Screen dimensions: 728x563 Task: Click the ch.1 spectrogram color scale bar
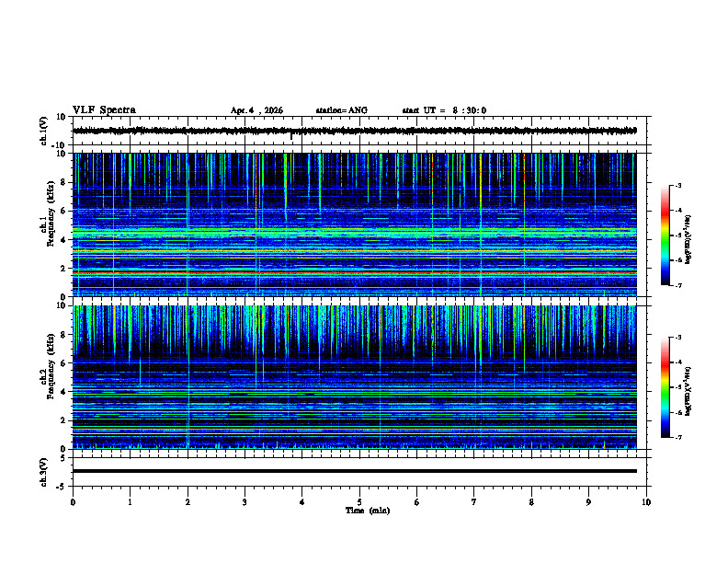pyautogui.click(x=665, y=236)
